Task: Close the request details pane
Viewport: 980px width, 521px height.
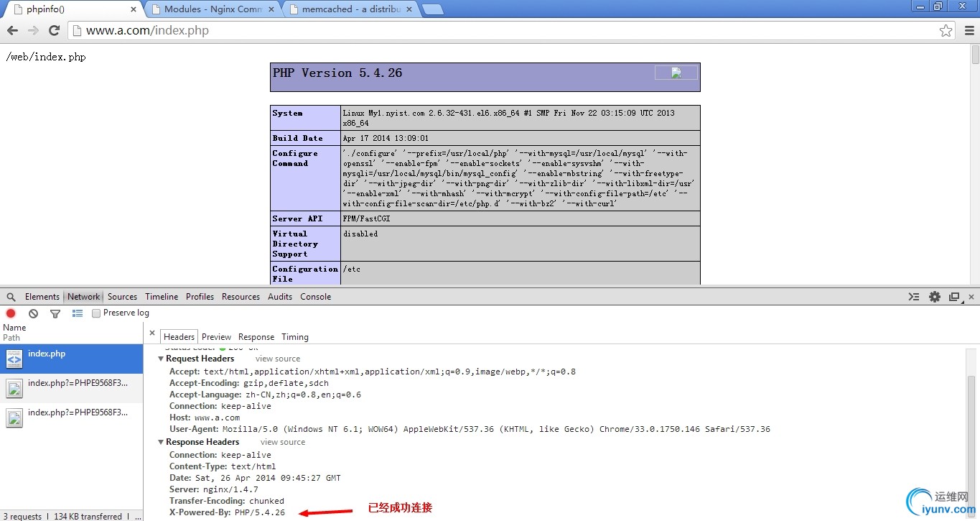Action: [152, 333]
